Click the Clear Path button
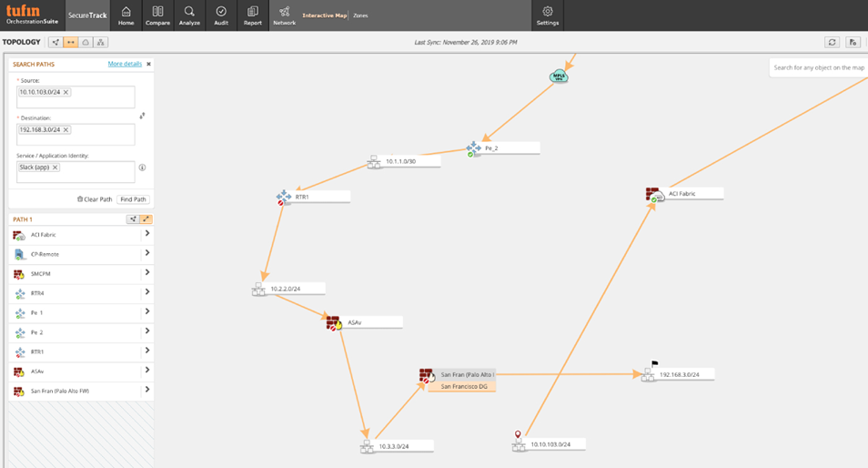The height and width of the screenshot is (468, 868). click(95, 199)
